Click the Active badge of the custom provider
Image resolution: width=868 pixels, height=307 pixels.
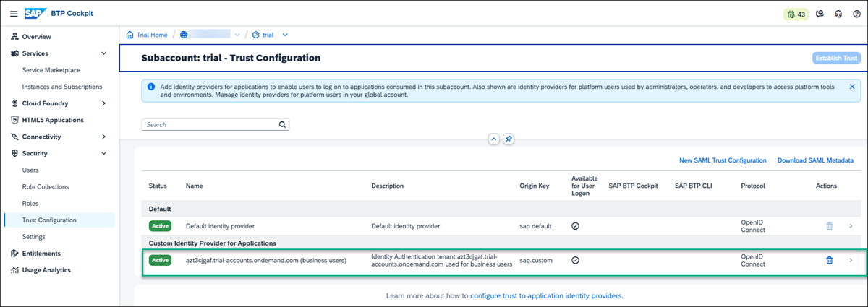pos(160,260)
